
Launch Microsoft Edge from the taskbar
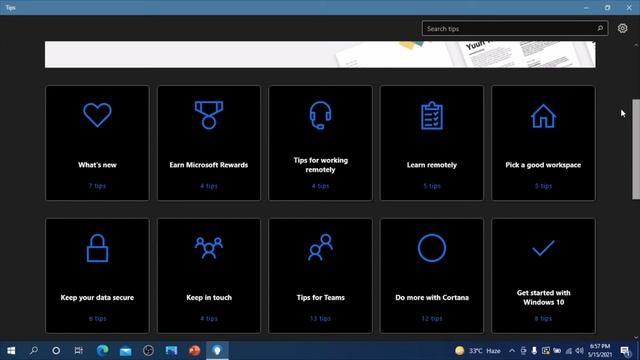[x=102, y=351]
